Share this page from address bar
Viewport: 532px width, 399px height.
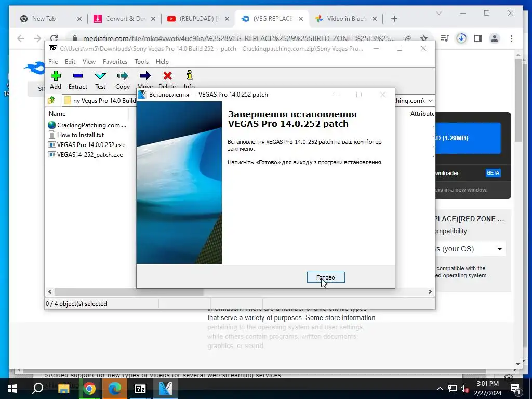point(407,38)
